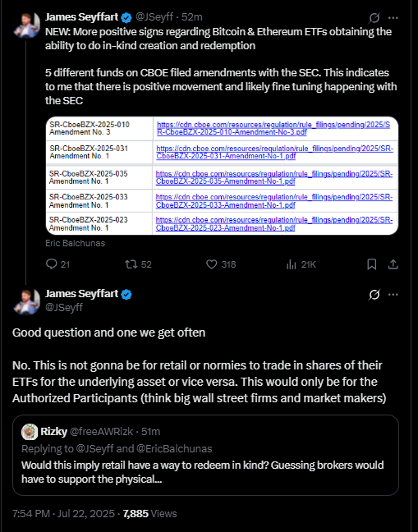
Task: Open SR-CboeBZX-2025-010 Amendment No. 3 PDF link
Action: coord(273,128)
